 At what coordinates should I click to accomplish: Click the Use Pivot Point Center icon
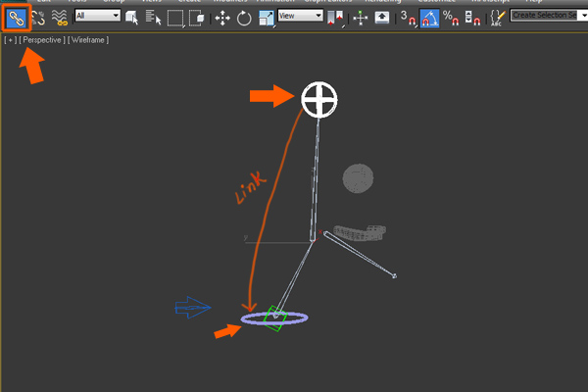(335, 18)
